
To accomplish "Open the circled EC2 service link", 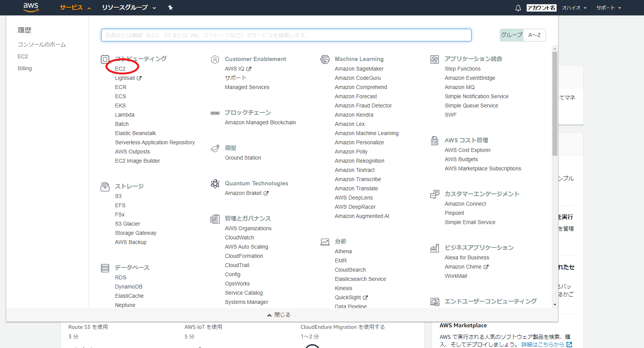I will 121,68.
